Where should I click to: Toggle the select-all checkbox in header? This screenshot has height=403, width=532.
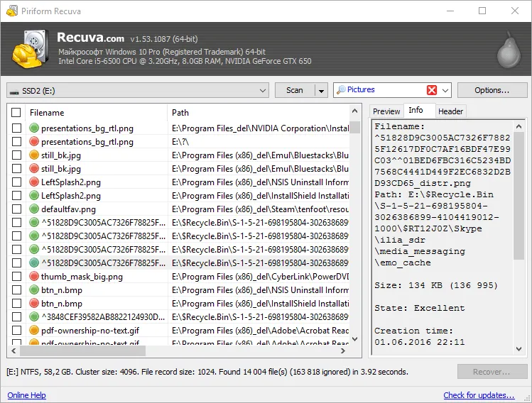click(16, 112)
